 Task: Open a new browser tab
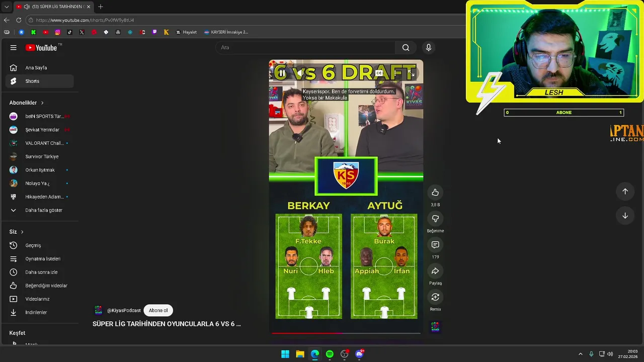point(101,7)
